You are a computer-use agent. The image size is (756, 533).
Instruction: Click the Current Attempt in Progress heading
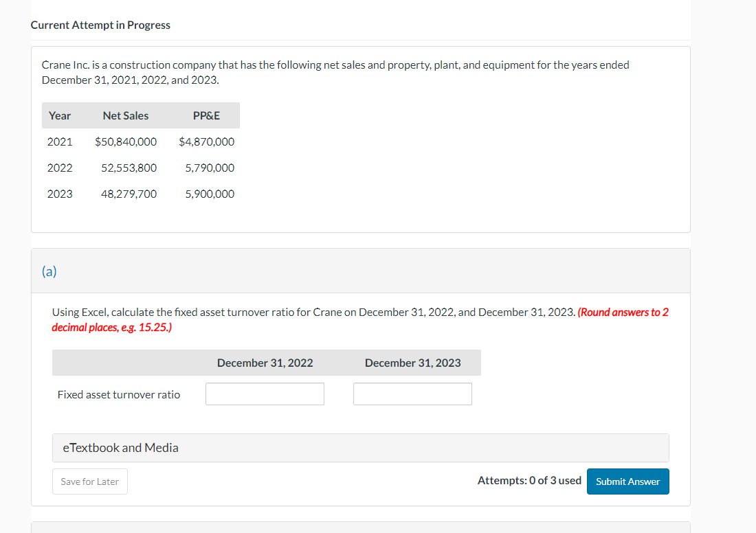pyautogui.click(x=100, y=25)
